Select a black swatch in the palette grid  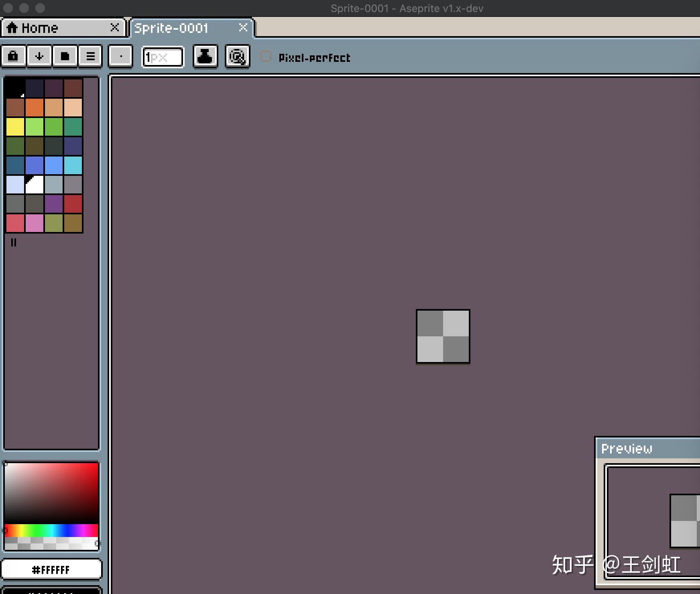(x=15, y=88)
